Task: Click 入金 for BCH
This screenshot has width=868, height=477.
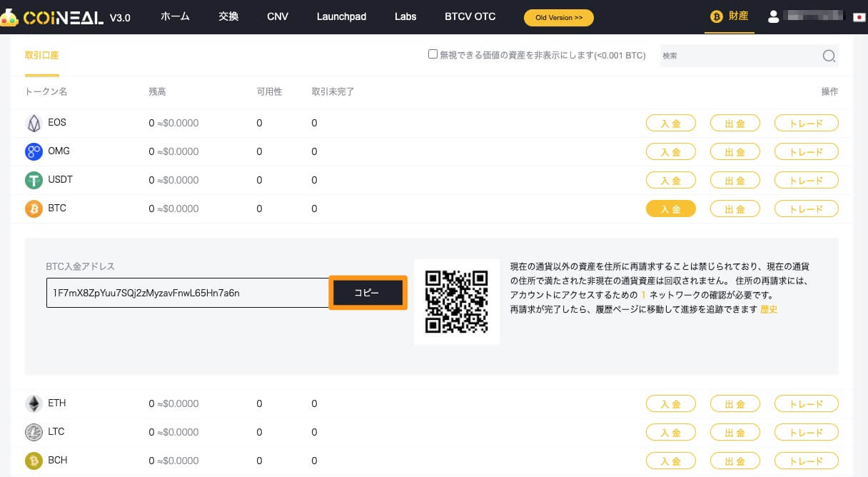Action: coord(670,461)
